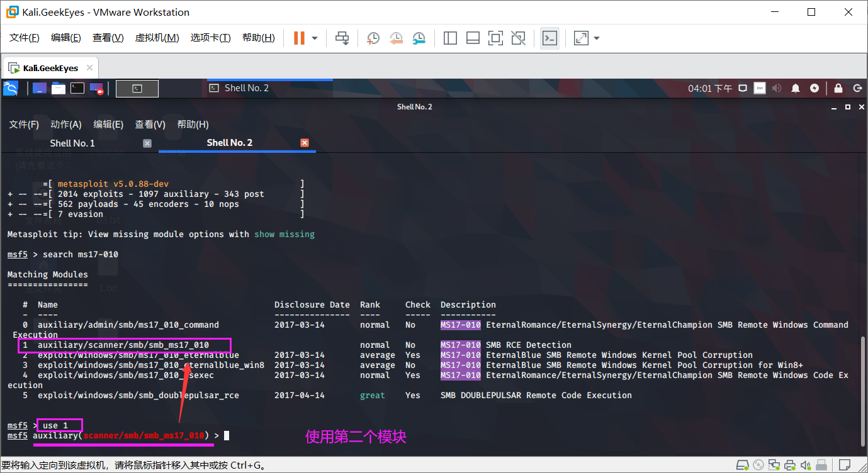The height and width of the screenshot is (473, 868).
Task: Open the 文件(F) menu in VMware
Action: coord(24,38)
